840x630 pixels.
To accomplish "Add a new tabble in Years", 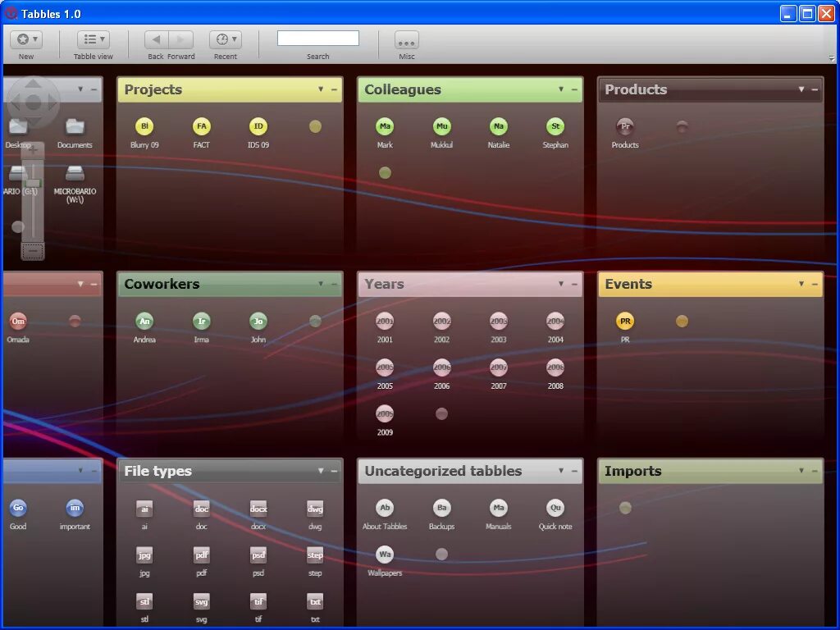I will coord(441,413).
